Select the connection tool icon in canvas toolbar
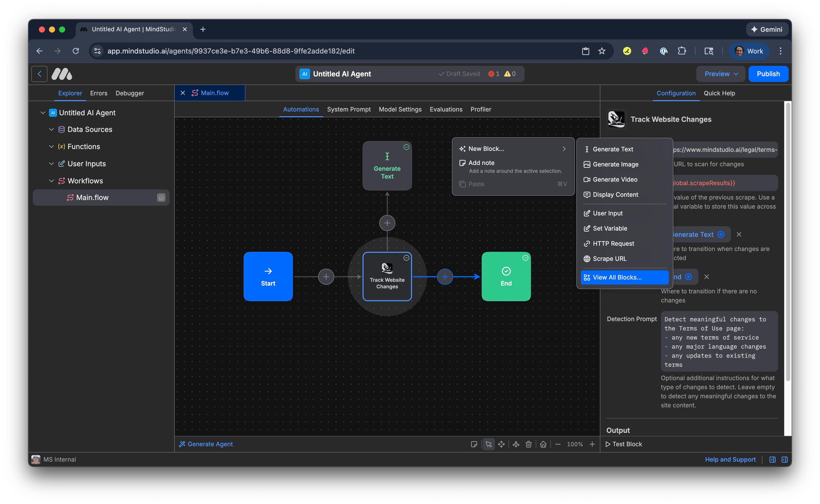This screenshot has width=820, height=504. click(x=516, y=444)
